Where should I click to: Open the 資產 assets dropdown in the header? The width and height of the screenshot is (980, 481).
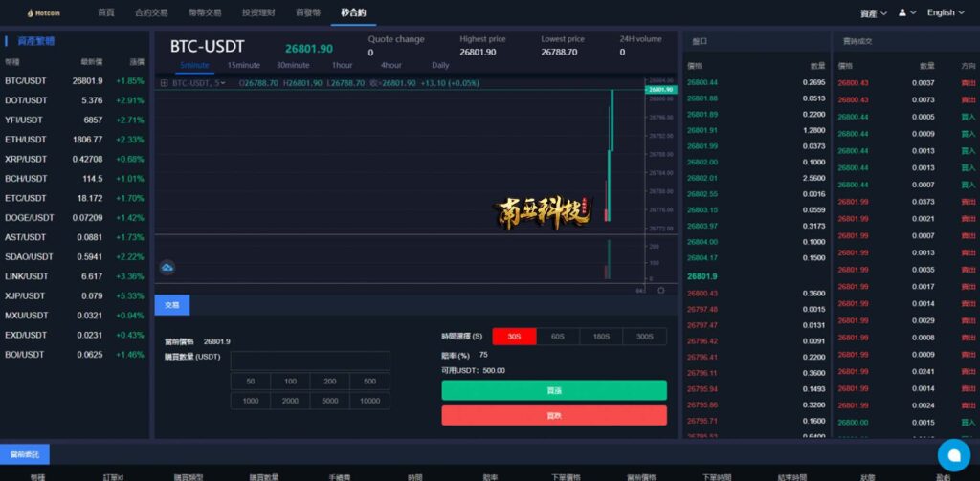[873, 13]
